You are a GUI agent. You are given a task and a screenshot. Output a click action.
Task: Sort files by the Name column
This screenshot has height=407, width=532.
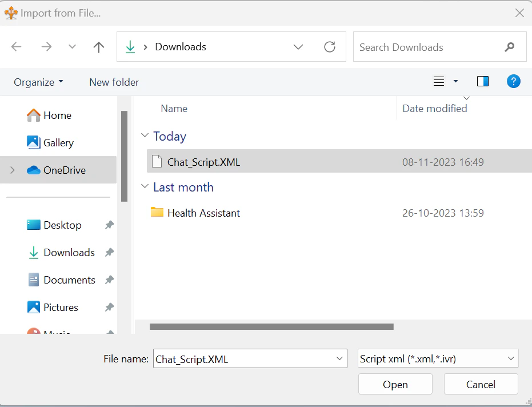click(174, 108)
